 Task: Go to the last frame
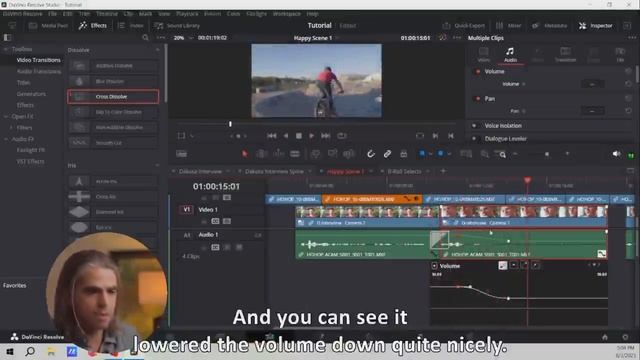[x=326, y=136]
